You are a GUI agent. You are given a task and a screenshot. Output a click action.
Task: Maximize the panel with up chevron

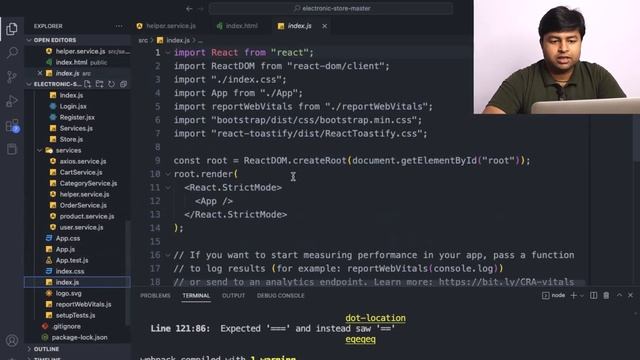tap(619, 295)
